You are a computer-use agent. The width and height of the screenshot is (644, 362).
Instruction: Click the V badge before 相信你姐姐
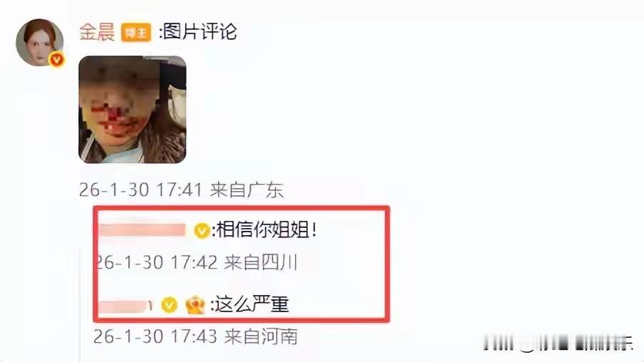pyautogui.click(x=202, y=230)
